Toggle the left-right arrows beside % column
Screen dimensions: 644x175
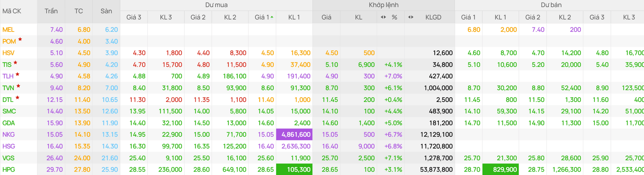[383, 17]
